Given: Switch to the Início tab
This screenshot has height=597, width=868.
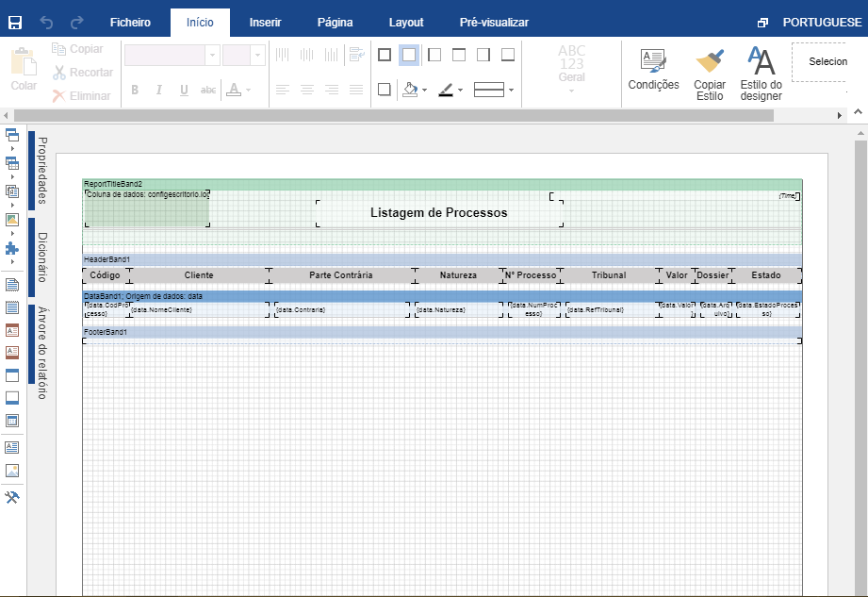Looking at the screenshot, I should click(x=200, y=23).
